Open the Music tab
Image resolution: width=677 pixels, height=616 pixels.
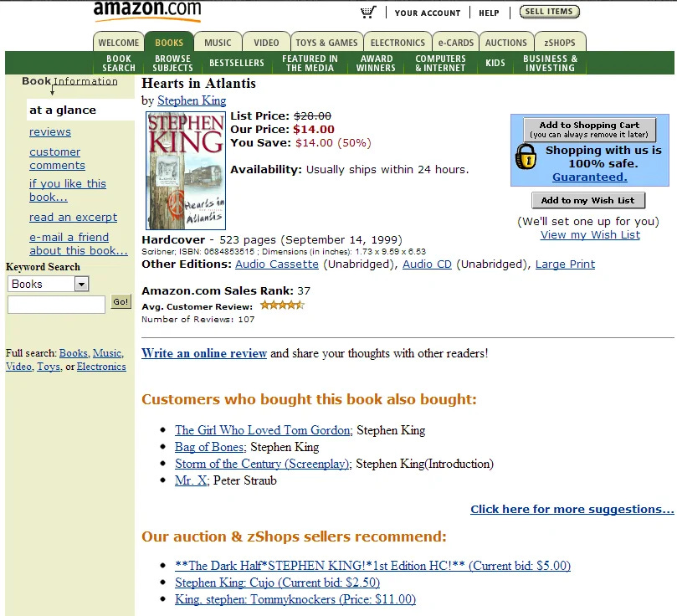pyautogui.click(x=218, y=43)
